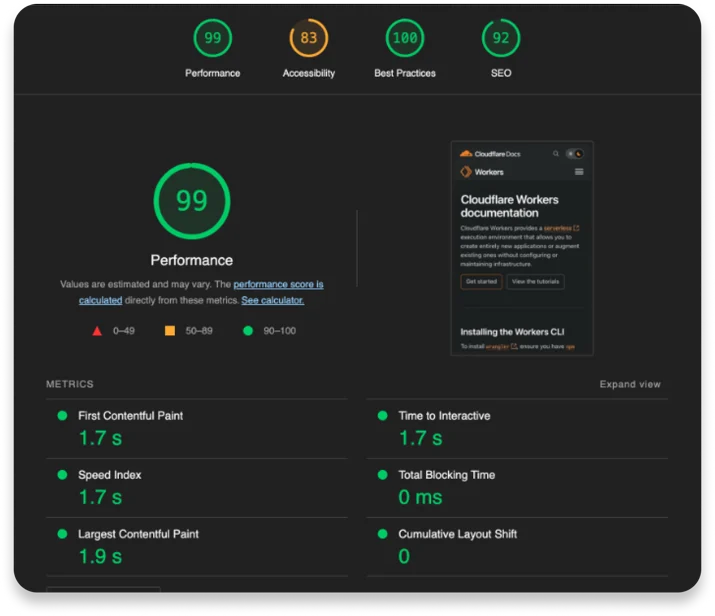
Task: Click the green dot beside Cumulative Layout Shift
Action: [383, 534]
